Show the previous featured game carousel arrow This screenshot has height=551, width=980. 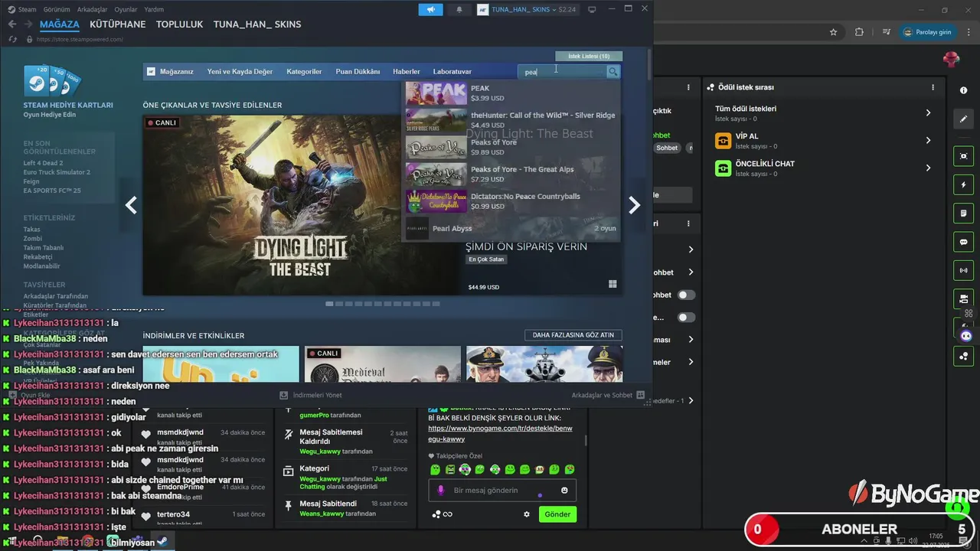click(131, 205)
